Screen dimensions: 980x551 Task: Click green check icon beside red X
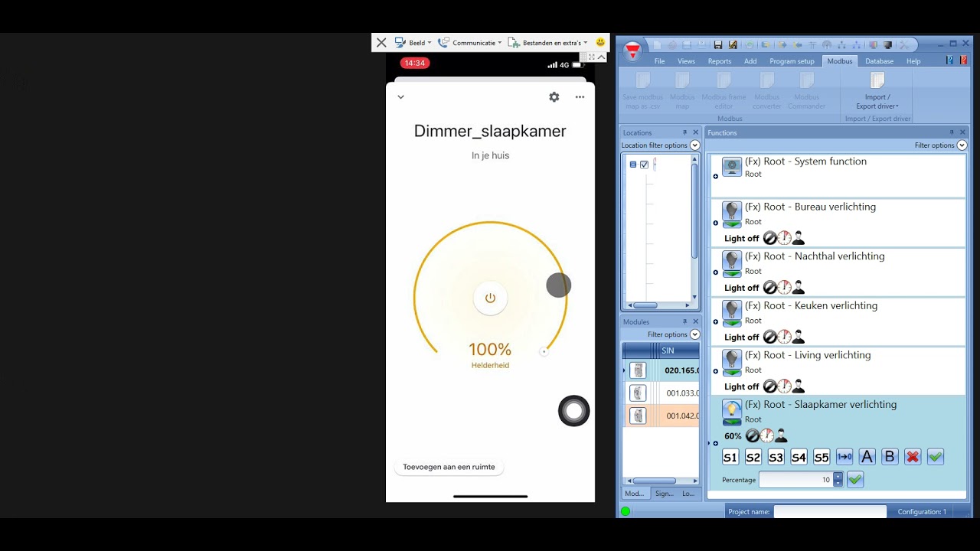[x=935, y=457]
